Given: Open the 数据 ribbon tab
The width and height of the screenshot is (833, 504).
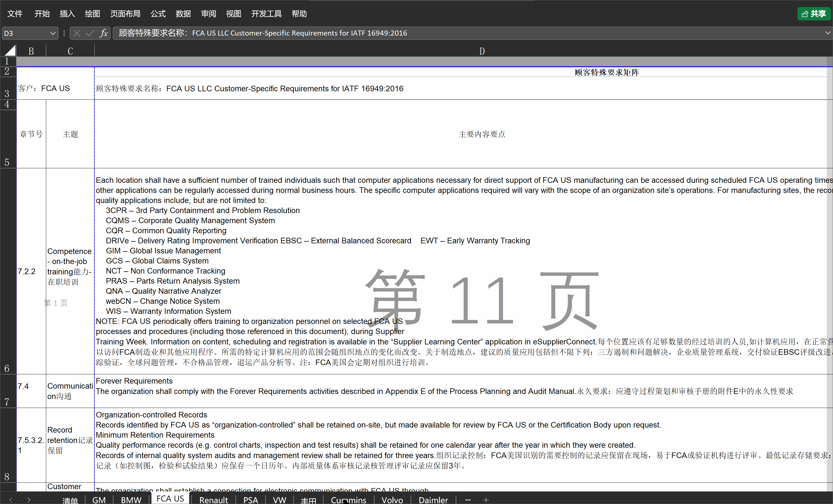Looking at the screenshot, I should click(x=183, y=13).
